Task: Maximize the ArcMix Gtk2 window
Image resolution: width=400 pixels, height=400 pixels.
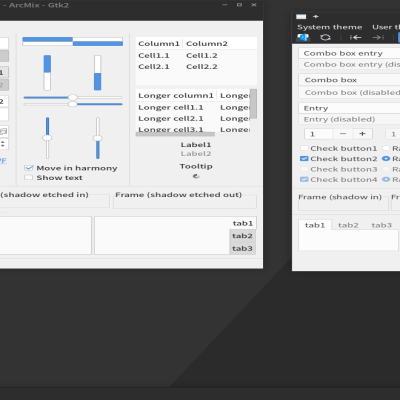Action: click(x=239, y=5)
